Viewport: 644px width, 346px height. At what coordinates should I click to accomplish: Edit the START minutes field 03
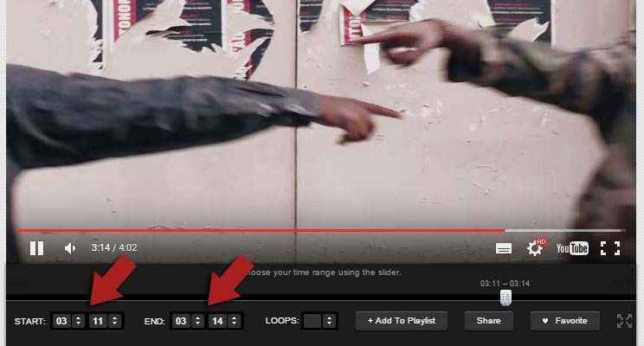pyautogui.click(x=61, y=321)
